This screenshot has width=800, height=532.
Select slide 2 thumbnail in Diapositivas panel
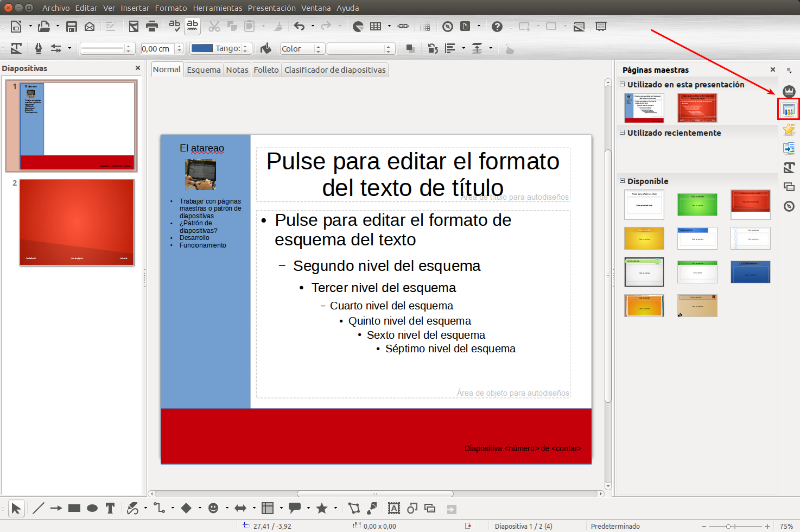(x=77, y=223)
